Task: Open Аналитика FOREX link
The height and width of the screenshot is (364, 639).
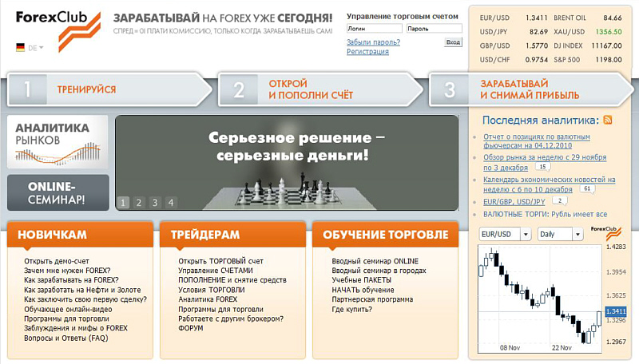Action: coord(208,299)
